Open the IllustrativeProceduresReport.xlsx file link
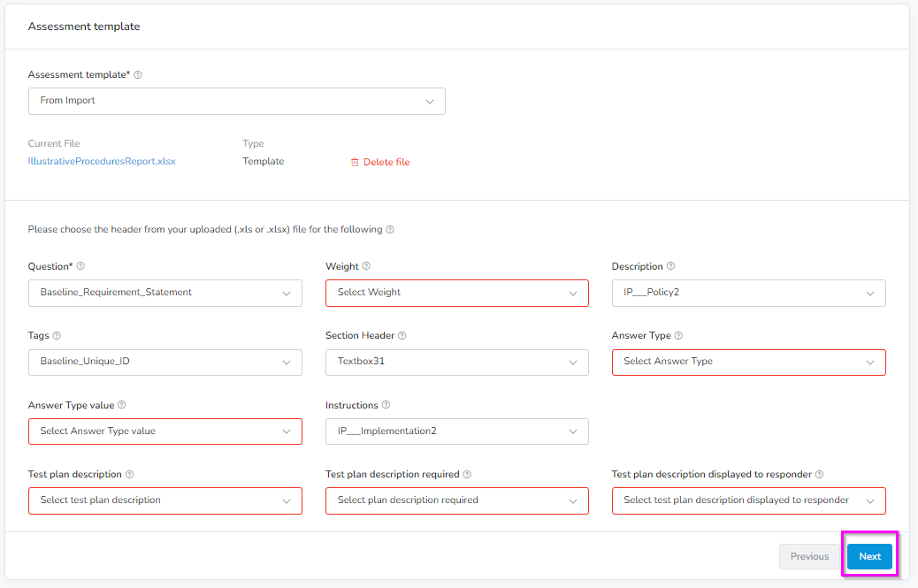918x588 pixels. tap(102, 161)
